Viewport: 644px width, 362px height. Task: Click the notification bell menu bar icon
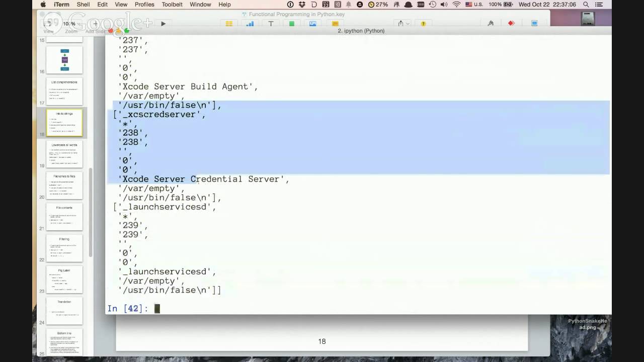coord(348,5)
